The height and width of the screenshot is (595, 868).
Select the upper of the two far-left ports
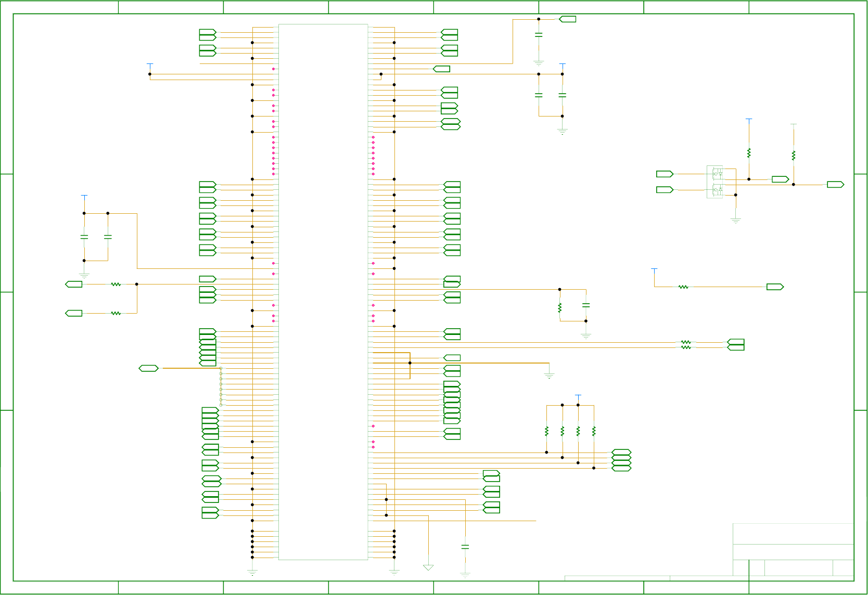click(x=74, y=284)
